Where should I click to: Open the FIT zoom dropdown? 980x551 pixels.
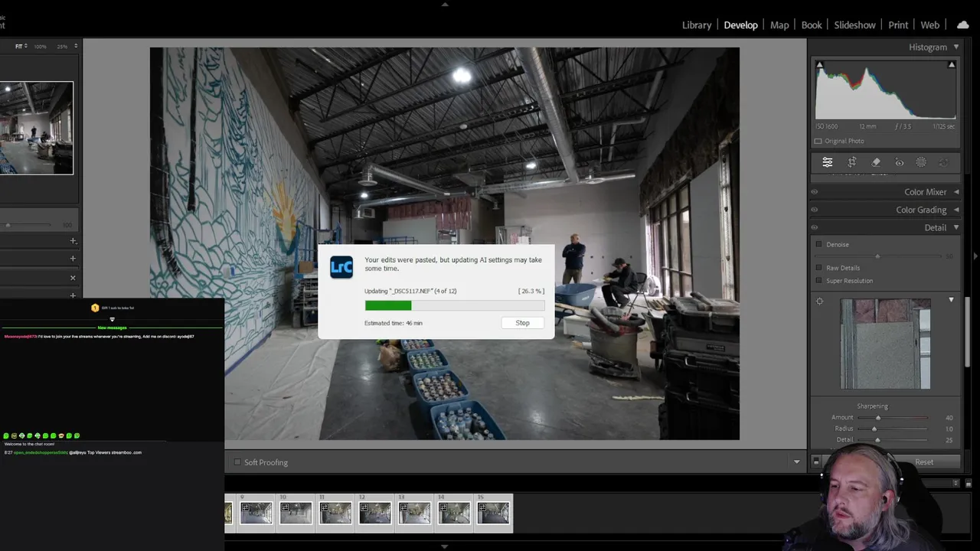21,47
